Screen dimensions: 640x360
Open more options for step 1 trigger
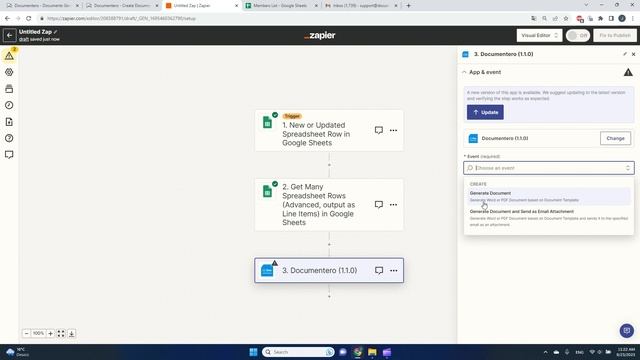pyautogui.click(x=393, y=130)
